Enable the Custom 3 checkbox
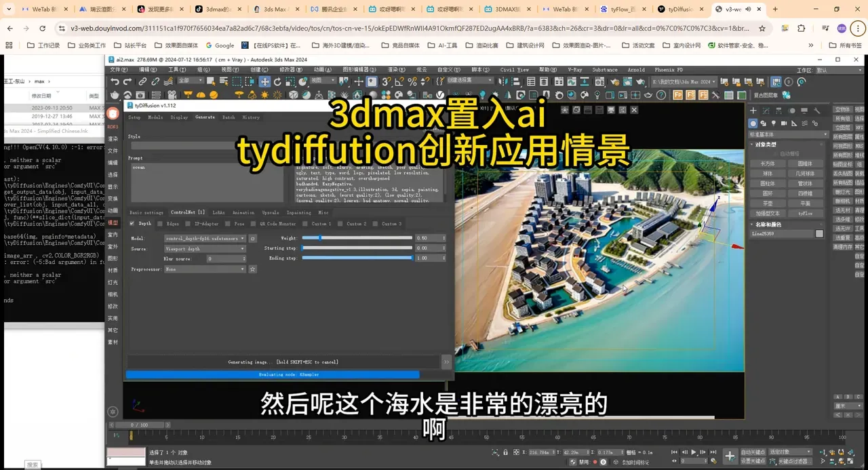868x470 pixels. point(376,223)
